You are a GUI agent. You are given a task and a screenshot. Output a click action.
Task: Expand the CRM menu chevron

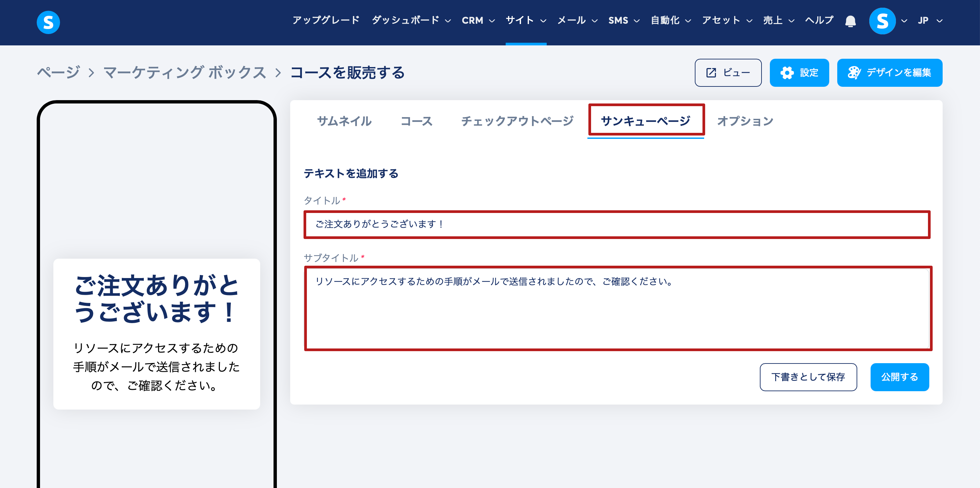[492, 21]
